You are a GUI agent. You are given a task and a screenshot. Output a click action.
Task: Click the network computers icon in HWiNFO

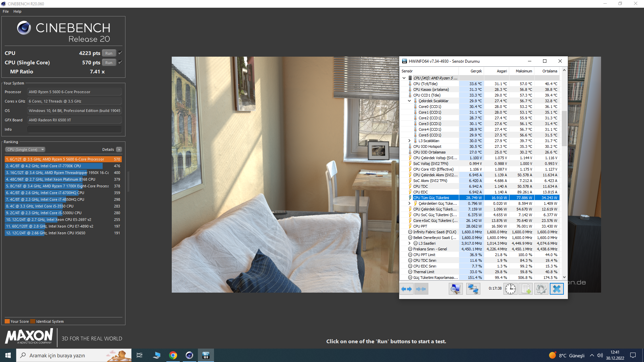473,289
